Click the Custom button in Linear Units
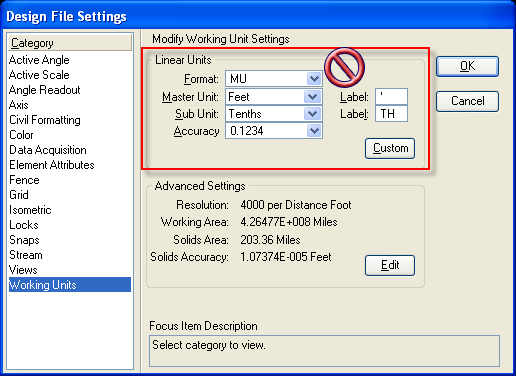This screenshot has height=376, width=516. point(390,148)
